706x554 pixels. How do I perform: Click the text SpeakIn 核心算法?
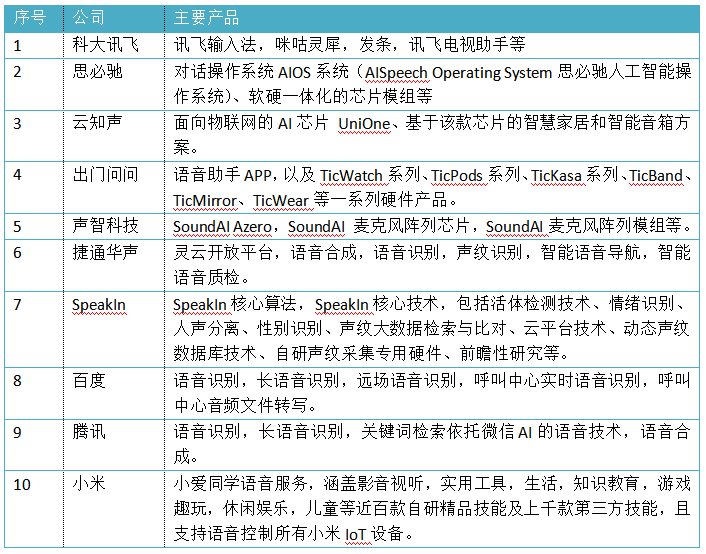235,304
